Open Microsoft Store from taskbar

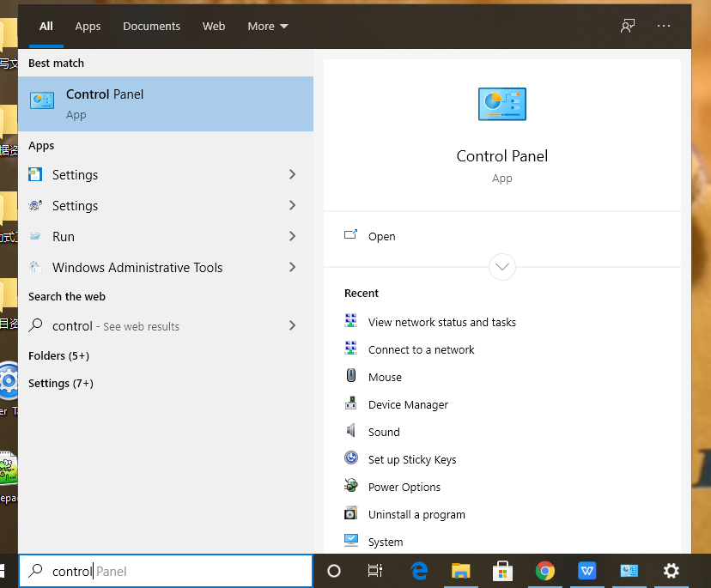click(502, 571)
